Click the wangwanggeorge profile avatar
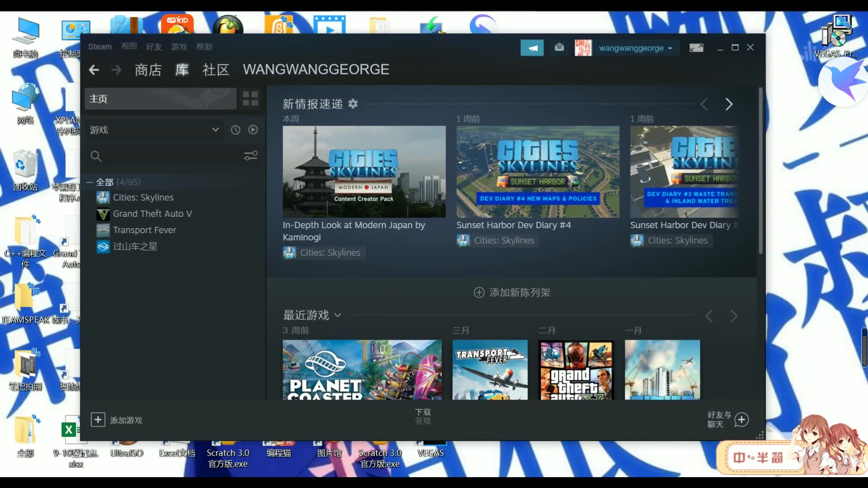This screenshot has height=488, width=868. (x=583, y=47)
